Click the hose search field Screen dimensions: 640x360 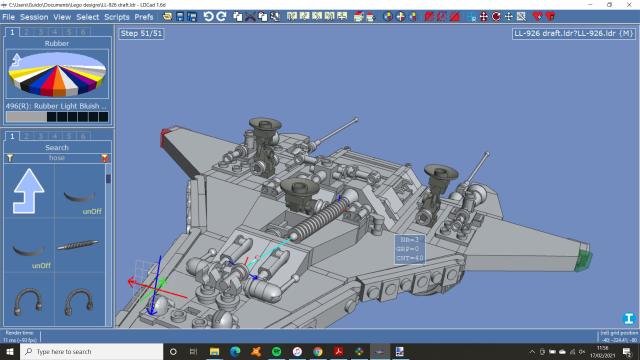[57, 158]
